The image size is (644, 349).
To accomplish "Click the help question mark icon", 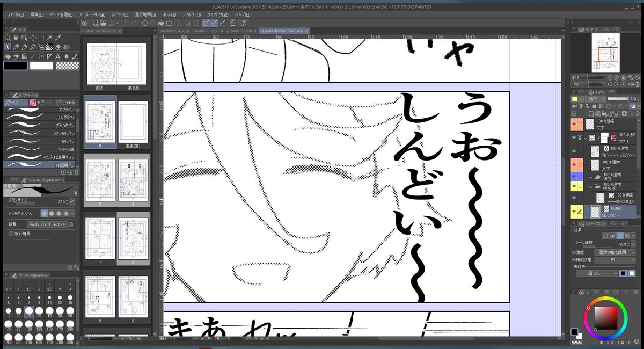I will [x=243, y=23].
